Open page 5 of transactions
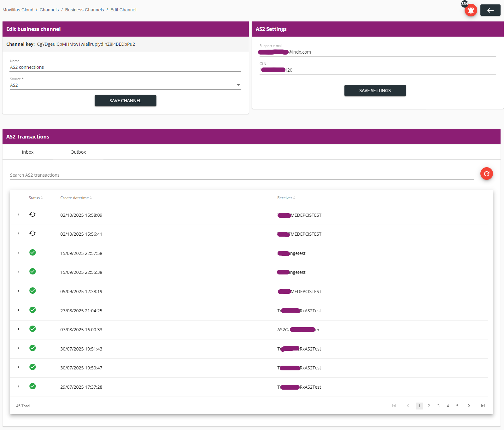504x430 pixels. [457, 406]
